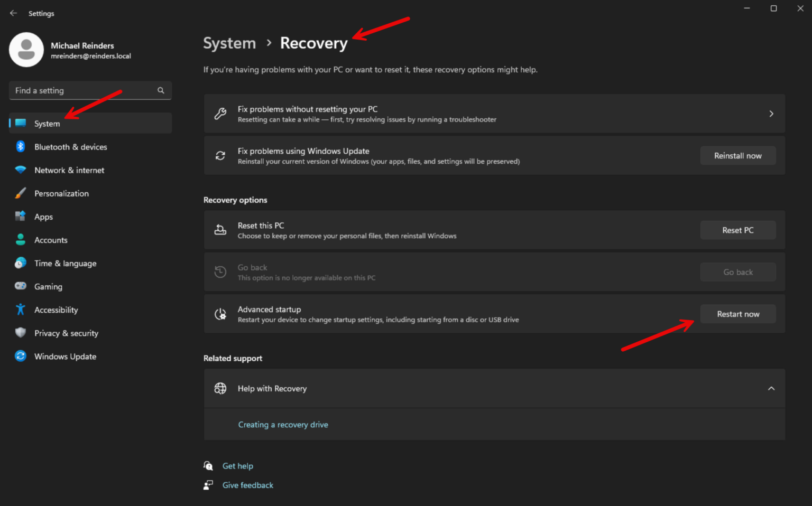This screenshot has width=812, height=506.
Task: Click the back arrow in Settings
Action: coord(13,13)
